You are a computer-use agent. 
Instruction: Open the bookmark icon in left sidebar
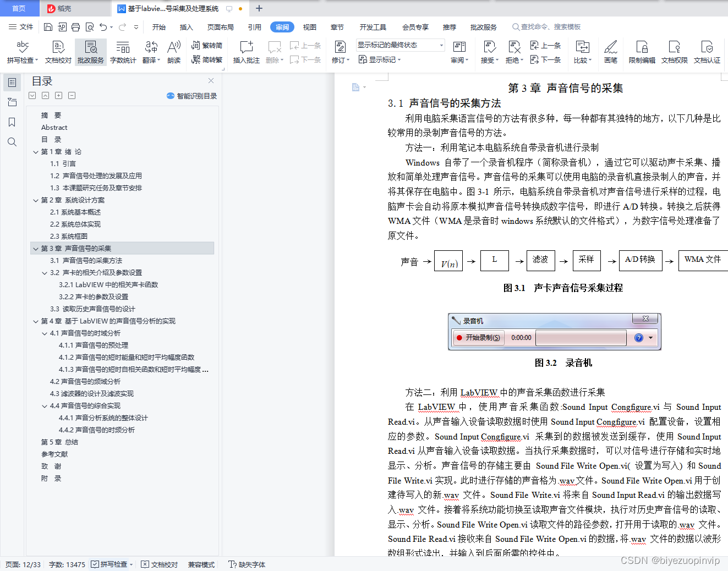point(12,122)
